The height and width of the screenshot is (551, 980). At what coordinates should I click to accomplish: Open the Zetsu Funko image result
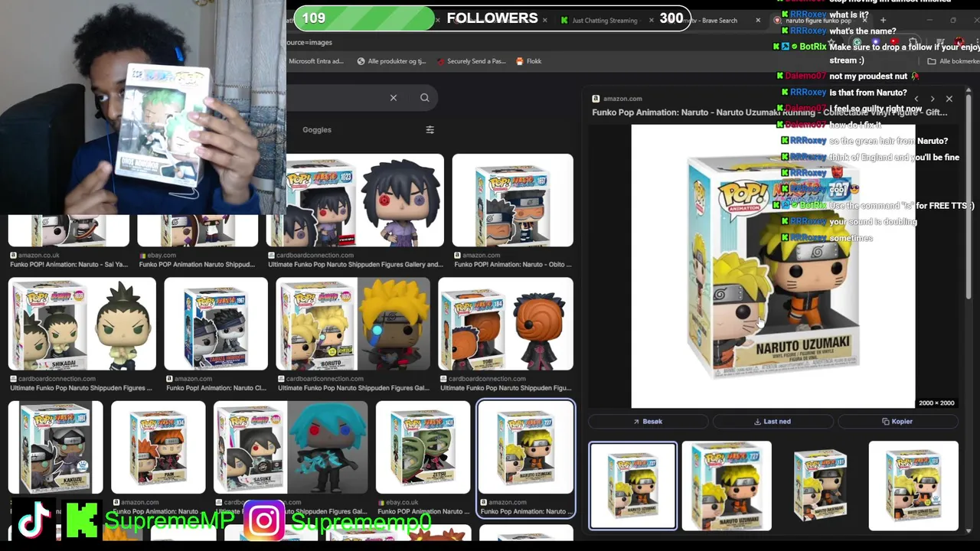point(423,448)
